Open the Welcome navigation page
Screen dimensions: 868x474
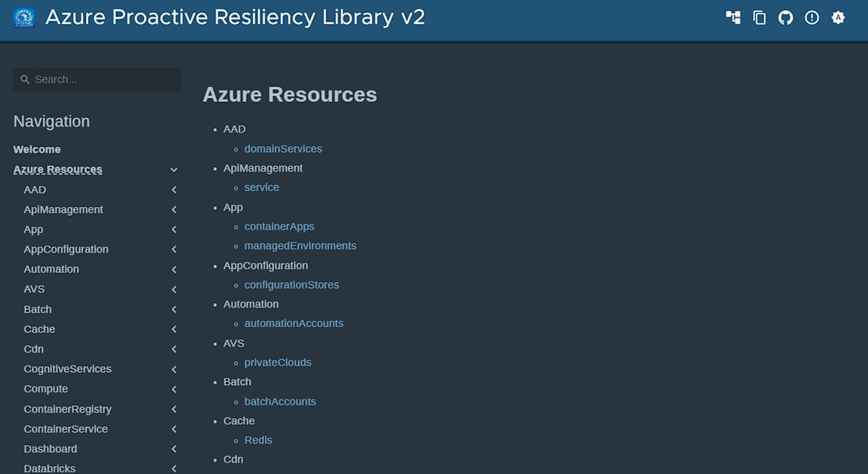click(36, 149)
